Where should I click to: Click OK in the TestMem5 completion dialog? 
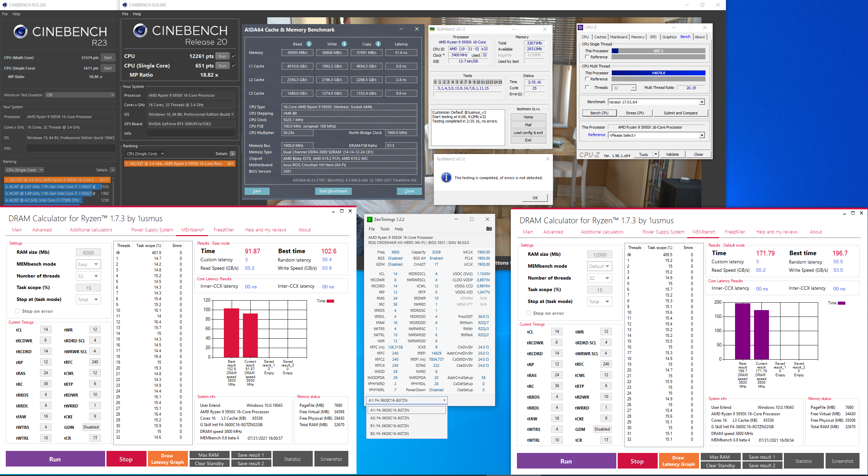pos(535,198)
